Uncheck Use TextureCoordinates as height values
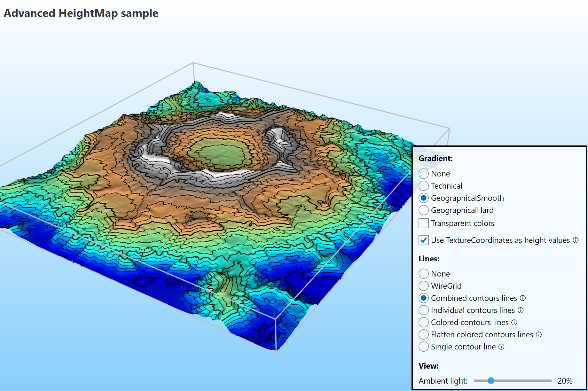Viewport: 588px width, 391px height. [x=424, y=240]
